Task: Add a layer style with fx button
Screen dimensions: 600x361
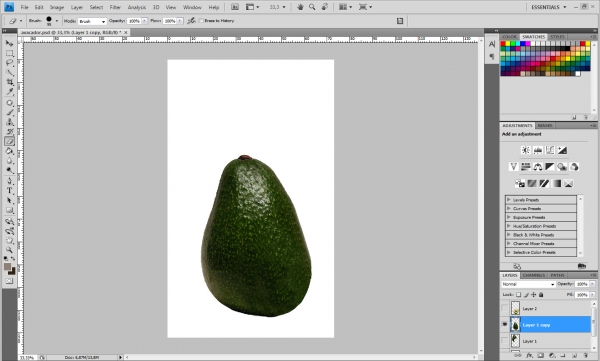Action: tap(529, 356)
